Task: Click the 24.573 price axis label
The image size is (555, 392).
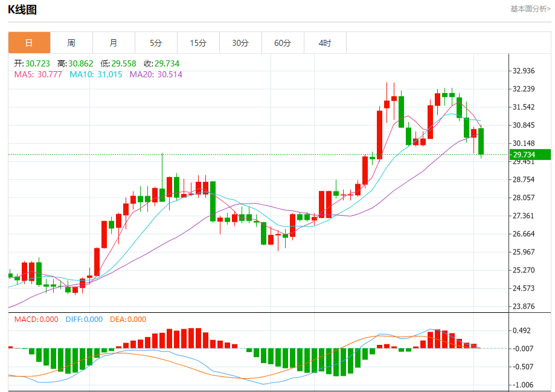Action: point(524,288)
